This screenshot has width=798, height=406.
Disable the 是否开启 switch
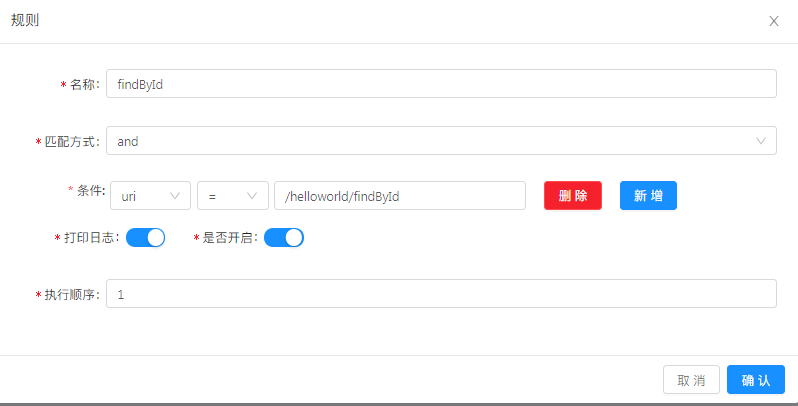(284, 238)
